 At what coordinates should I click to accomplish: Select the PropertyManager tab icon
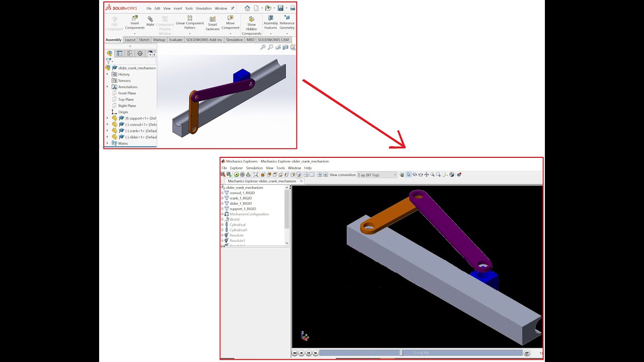pos(120,53)
